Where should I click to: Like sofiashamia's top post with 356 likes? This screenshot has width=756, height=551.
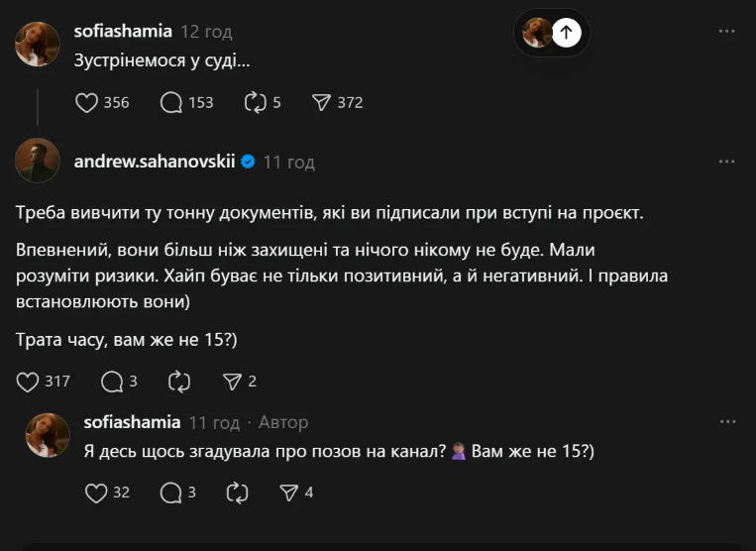[88, 102]
